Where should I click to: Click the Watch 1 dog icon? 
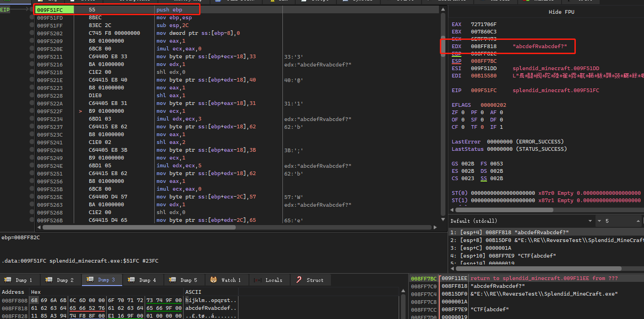213,280
